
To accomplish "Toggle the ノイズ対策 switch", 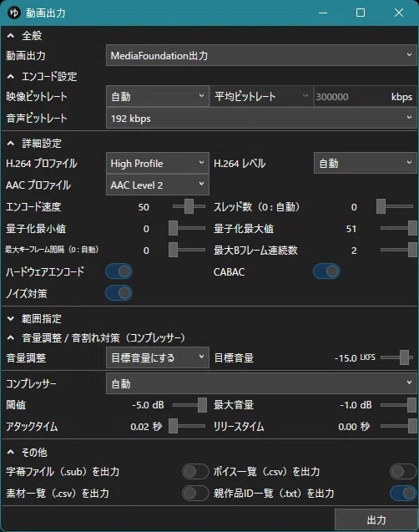I will click(119, 293).
